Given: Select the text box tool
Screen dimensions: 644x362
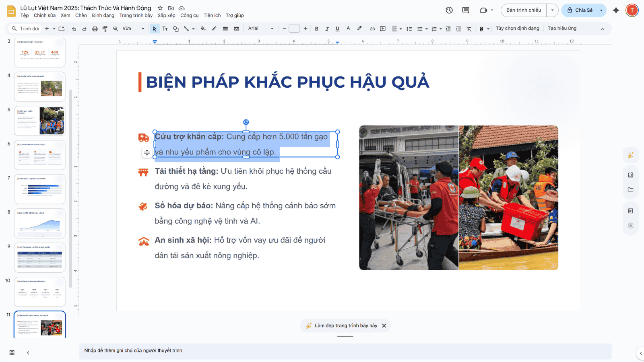Looking at the screenshot, I should (x=165, y=29).
